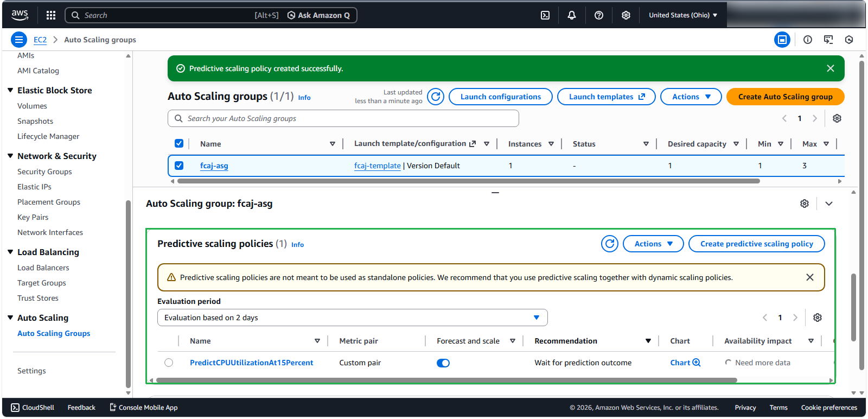Click the Launch configurations button
This screenshot has height=419, width=868.
501,97
